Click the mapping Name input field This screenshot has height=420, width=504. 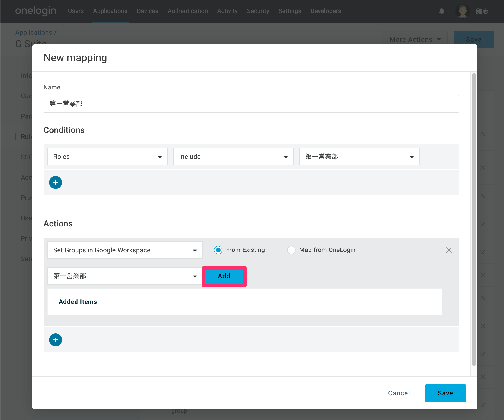click(251, 104)
